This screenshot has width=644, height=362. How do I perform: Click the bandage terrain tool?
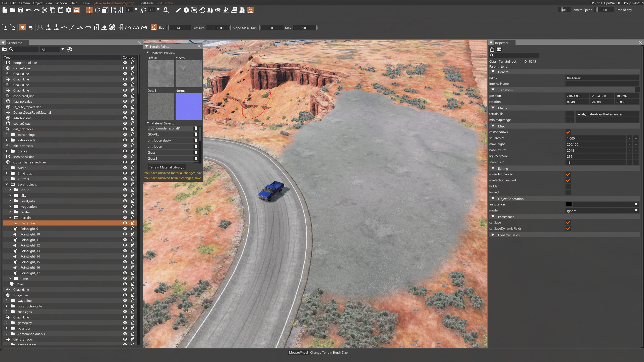point(112,27)
